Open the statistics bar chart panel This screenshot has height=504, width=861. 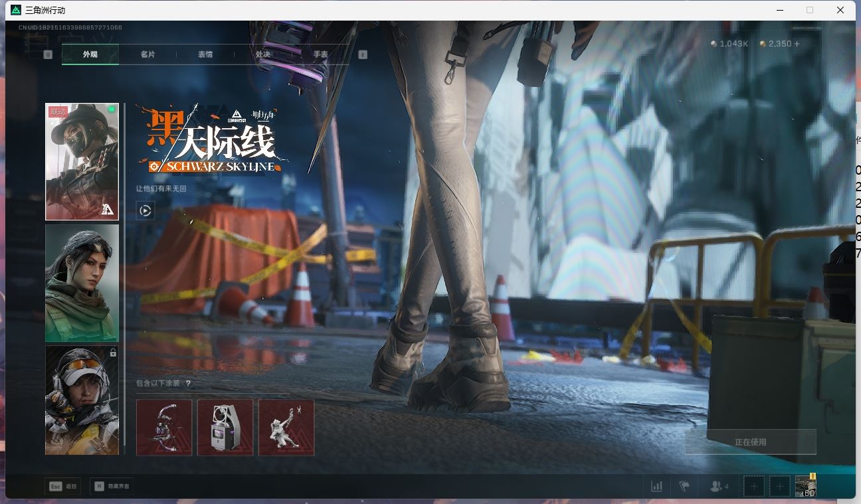(657, 486)
